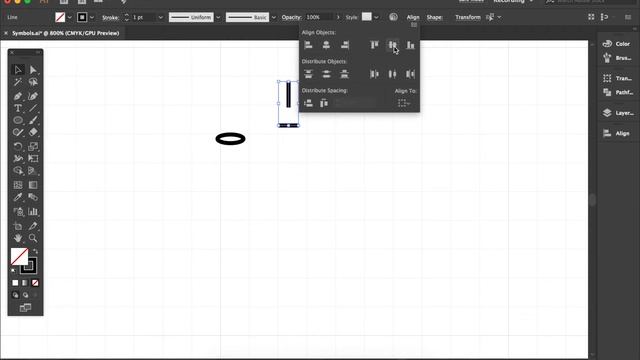This screenshot has width=640, height=360.
Task: Select the Width/Warp tool
Action: 18,158
